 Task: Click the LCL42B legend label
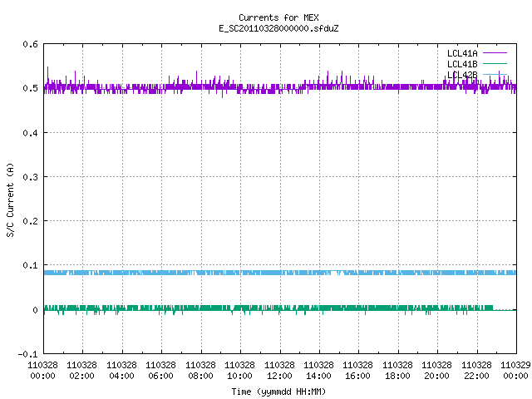(x=462, y=75)
